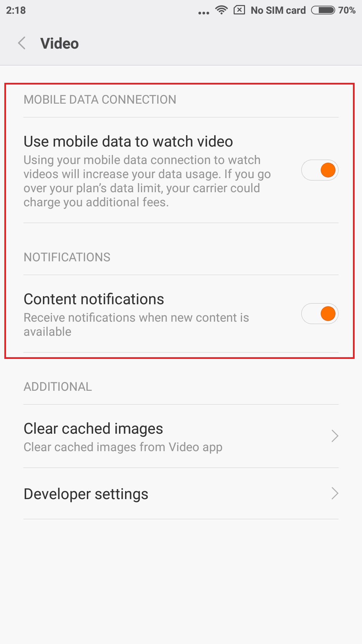Tap the Content notifications label text

point(94,299)
